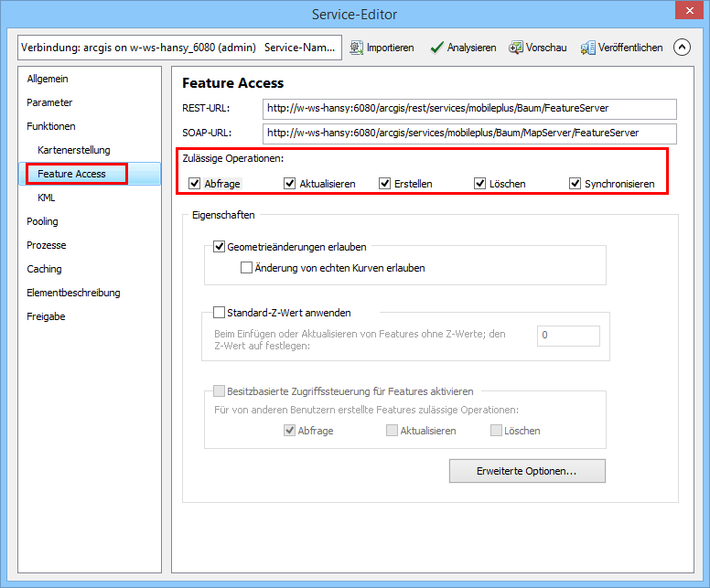Click the disabled lower Löschen checkbox
Image resolution: width=710 pixels, height=588 pixels.
click(x=496, y=430)
